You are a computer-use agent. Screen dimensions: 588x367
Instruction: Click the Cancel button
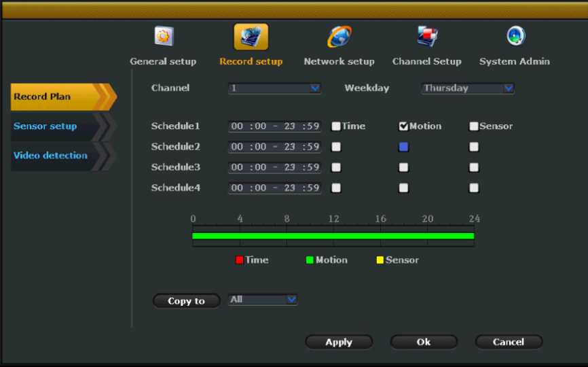tap(509, 342)
